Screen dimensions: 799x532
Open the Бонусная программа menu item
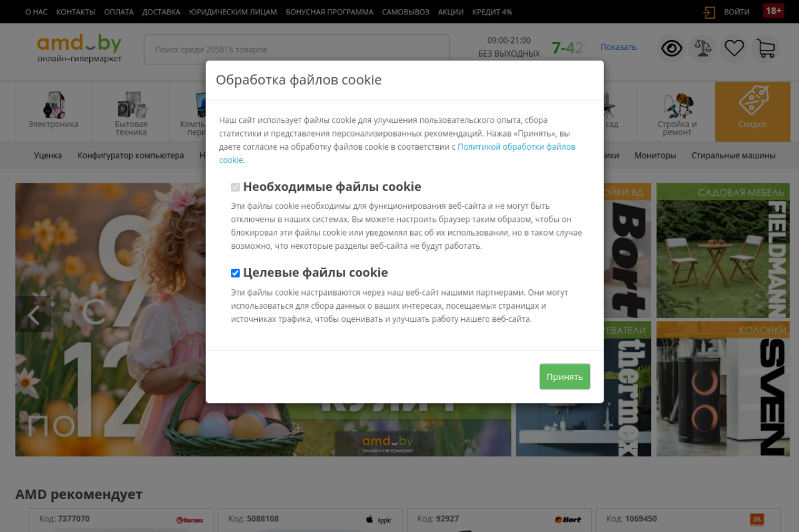pyautogui.click(x=330, y=12)
